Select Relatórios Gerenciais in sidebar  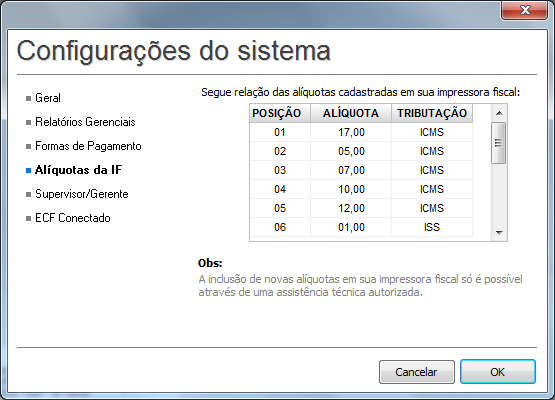pos(85,122)
